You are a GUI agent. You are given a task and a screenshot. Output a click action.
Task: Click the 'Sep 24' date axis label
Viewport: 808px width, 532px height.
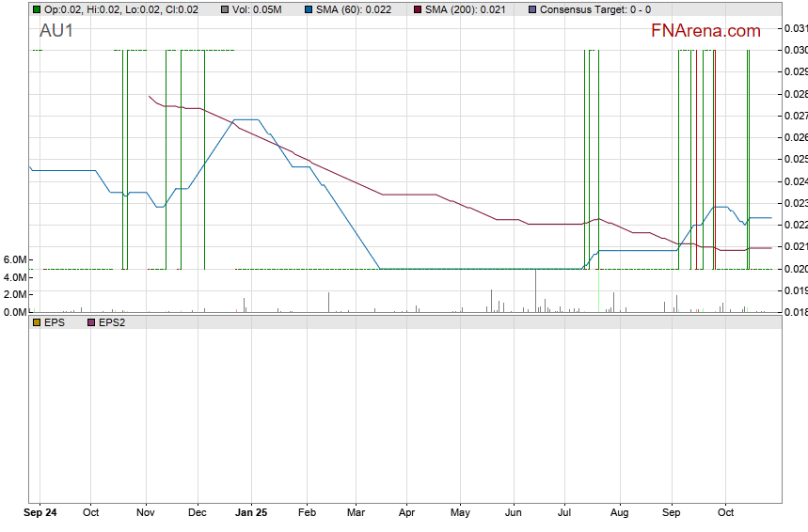point(40,513)
